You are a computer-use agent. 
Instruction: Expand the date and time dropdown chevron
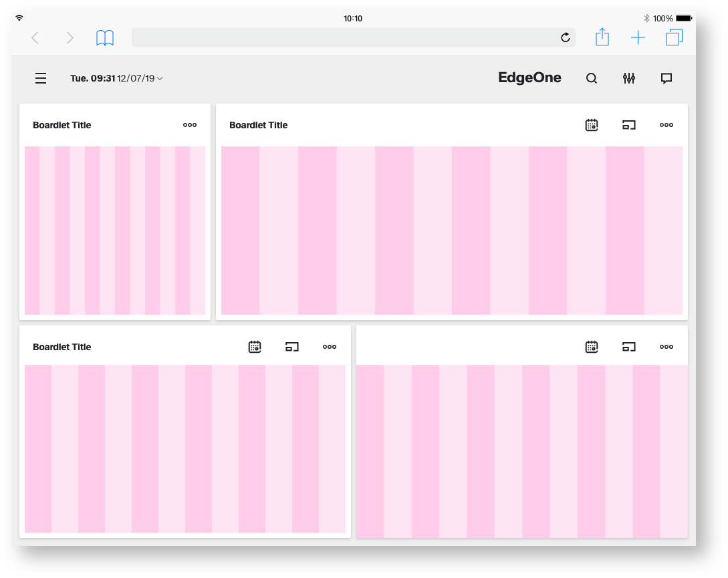[x=160, y=79]
